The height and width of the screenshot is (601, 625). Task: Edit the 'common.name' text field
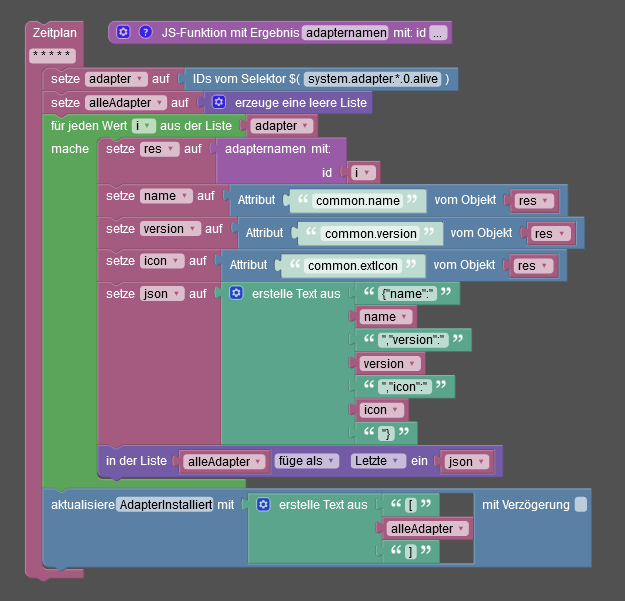[358, 201]
